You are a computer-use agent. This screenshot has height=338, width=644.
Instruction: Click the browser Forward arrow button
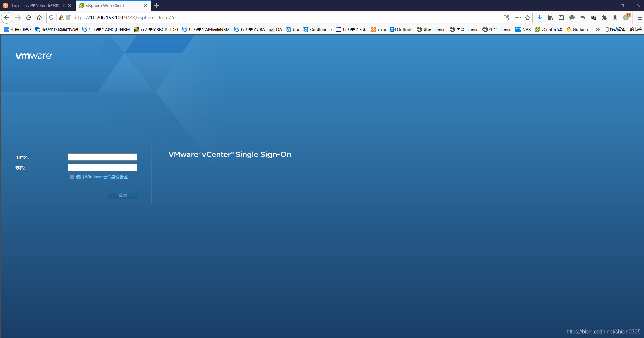(18, 18)
